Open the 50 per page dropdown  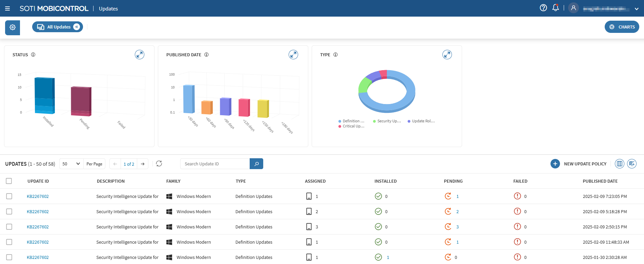(71, 164)
